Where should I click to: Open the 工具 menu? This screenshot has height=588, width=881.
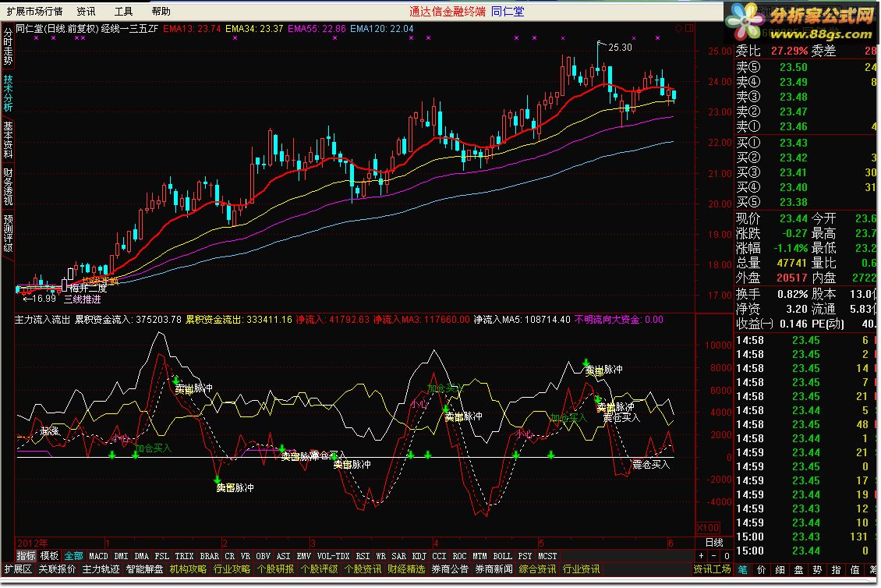pyautogui.click(x=123, y=11)
